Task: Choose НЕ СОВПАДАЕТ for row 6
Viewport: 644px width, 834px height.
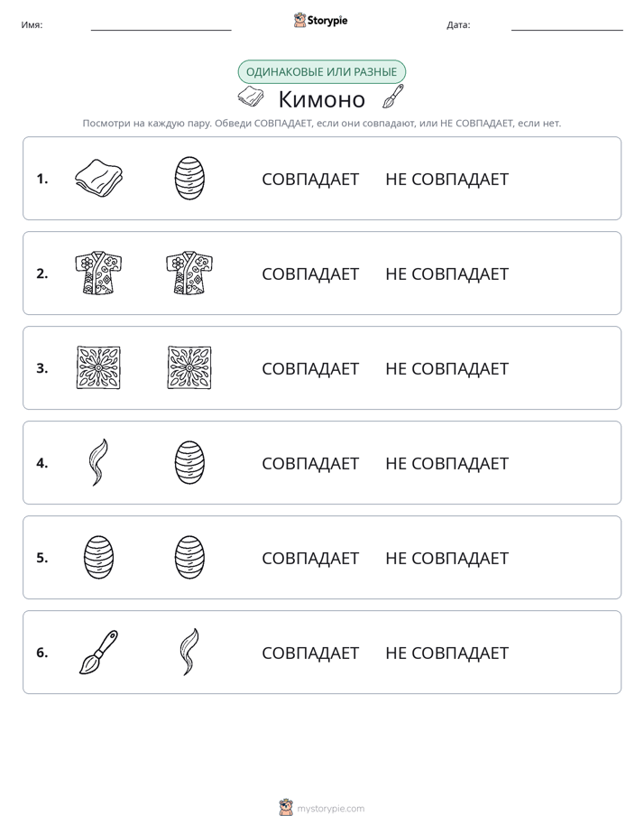Action: click(446, 653)
